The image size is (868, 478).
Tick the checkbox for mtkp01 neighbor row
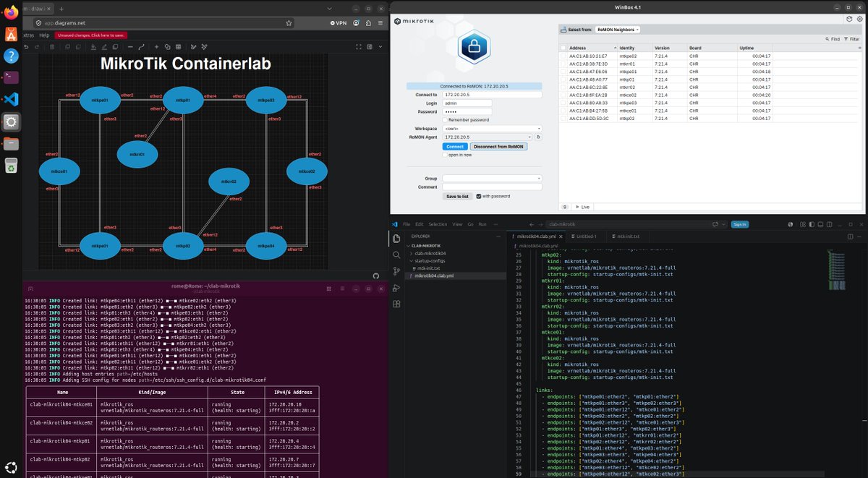coord(563,80)
